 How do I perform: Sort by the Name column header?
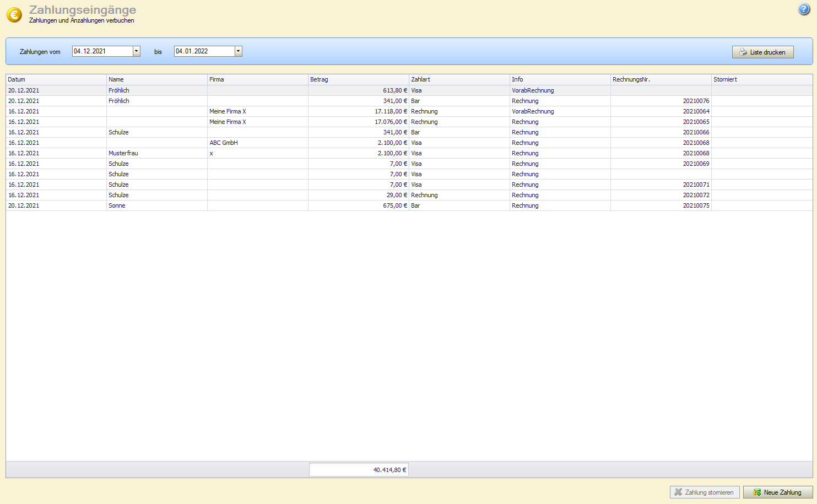coord(156,79)
